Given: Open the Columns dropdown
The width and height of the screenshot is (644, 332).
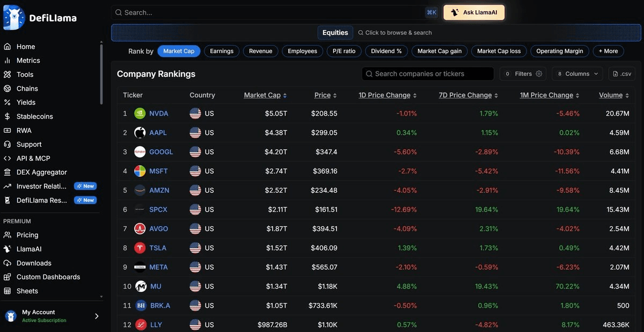Looking at the screenshot, I should coord(578,74).
